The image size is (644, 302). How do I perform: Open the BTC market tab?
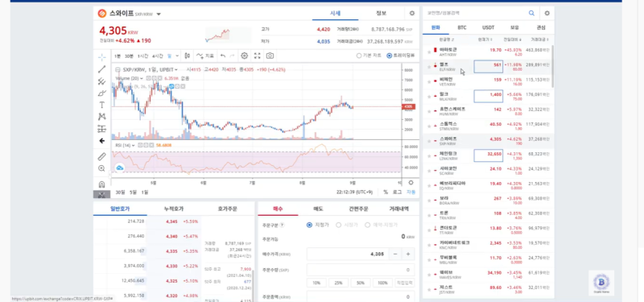(462, 27)
